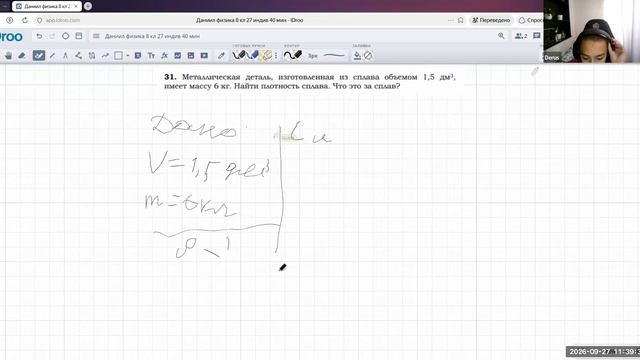Reload the browser page
Image resolution: width=640 pixels, height=360 pixels.
point(25,20)
